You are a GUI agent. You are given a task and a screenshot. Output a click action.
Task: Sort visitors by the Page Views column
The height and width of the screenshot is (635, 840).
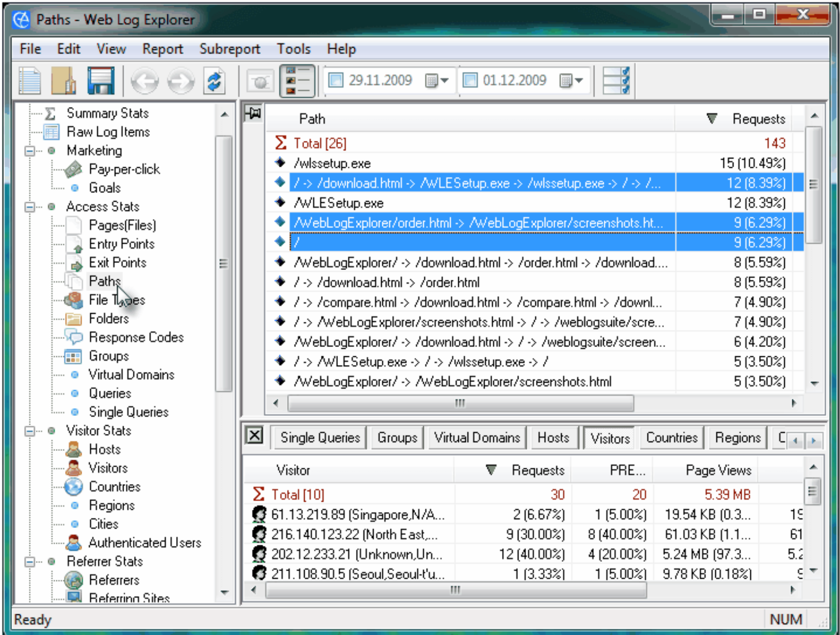pos(705,470)
